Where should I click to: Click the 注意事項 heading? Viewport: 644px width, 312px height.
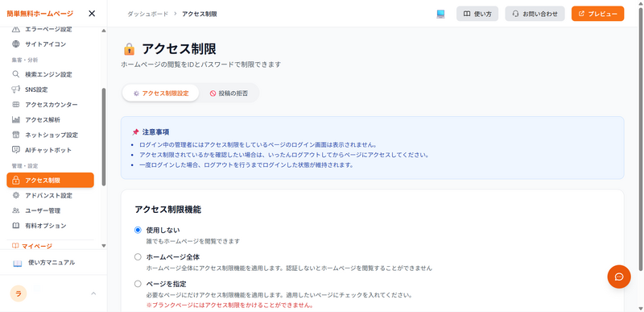click(155, 132)
